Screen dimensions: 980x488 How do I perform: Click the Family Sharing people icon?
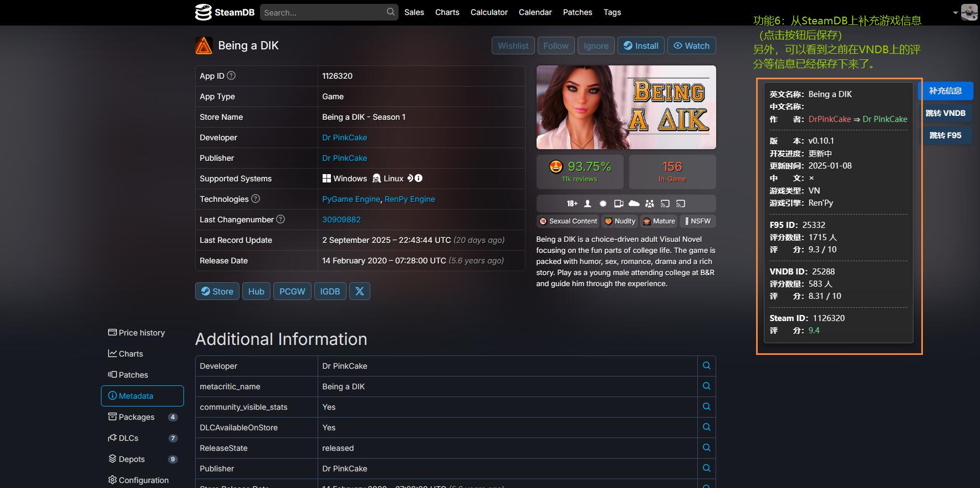[650, 204]
